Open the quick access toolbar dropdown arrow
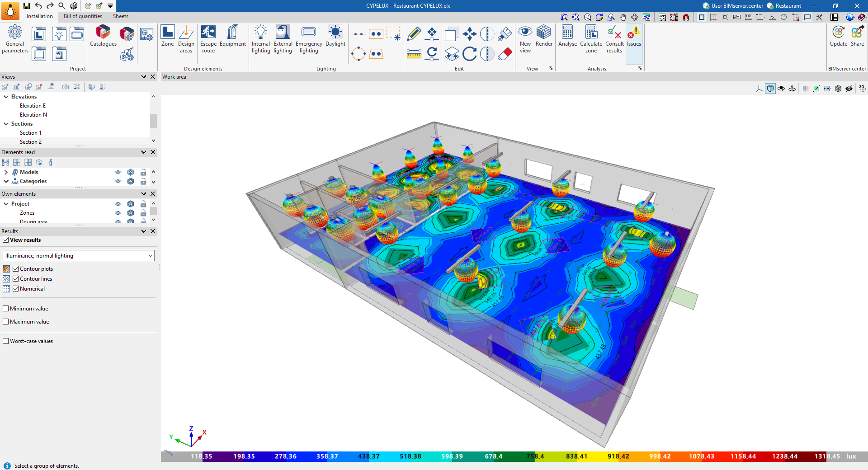Screen dimensions: 868x470 [x=110, y=6]
